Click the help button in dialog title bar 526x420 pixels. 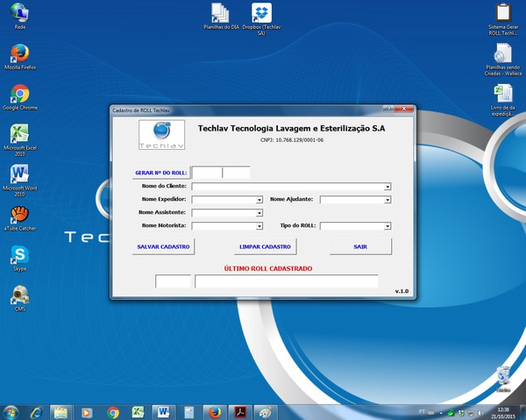[388, 109]
